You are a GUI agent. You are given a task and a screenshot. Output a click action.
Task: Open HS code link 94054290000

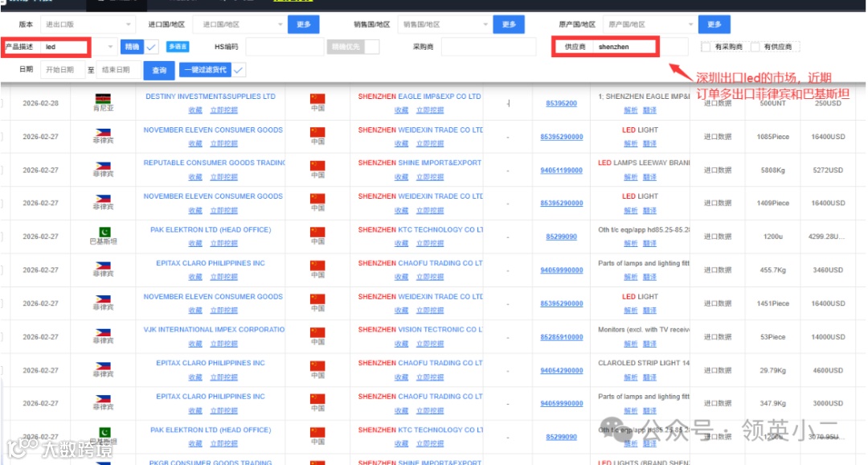[561, 370]
